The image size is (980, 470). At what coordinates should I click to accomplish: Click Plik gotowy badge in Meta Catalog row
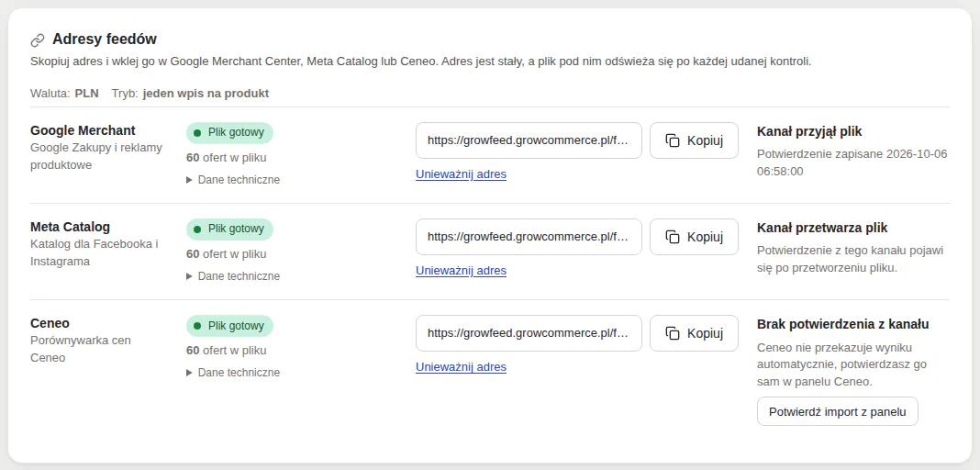pyautogui.click(x=229, y=229)
